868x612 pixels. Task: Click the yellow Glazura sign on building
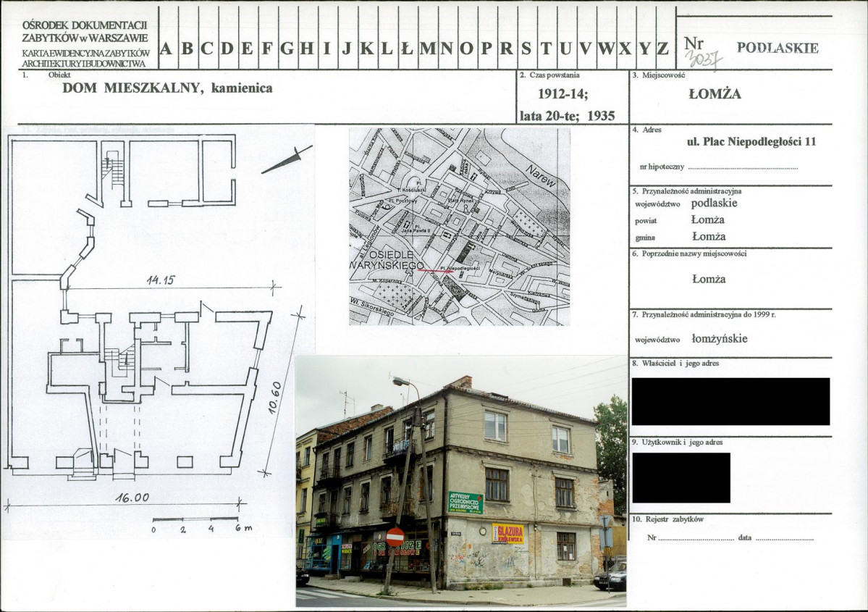coord(507,534)
